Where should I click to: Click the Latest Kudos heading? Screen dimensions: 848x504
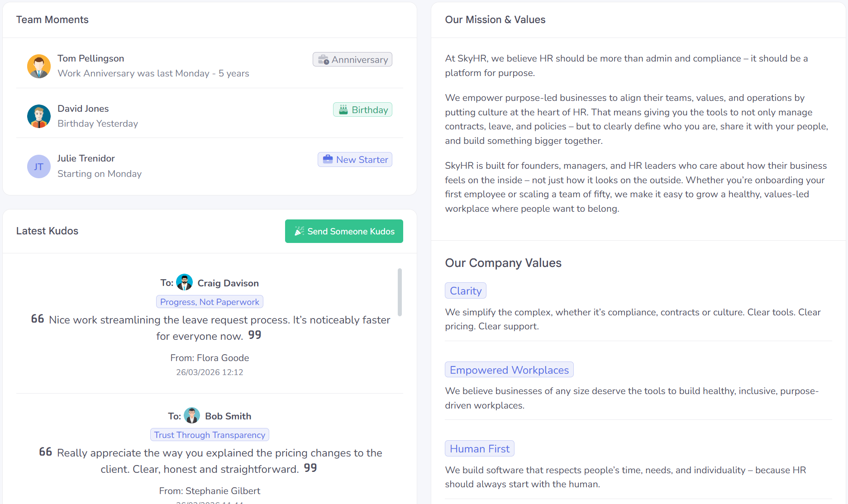pyautogui.click(x=47, y=231)
